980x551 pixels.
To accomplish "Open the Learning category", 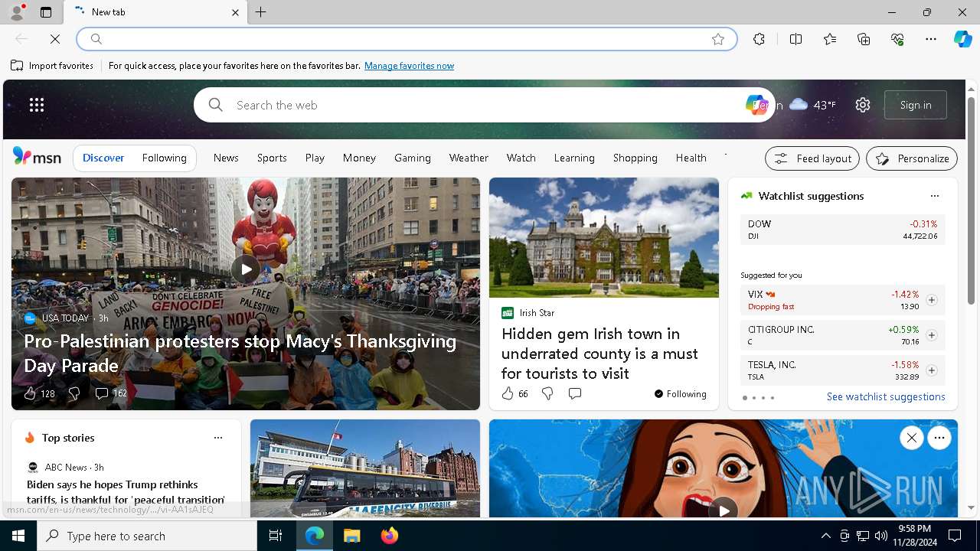I will [574, 158].
